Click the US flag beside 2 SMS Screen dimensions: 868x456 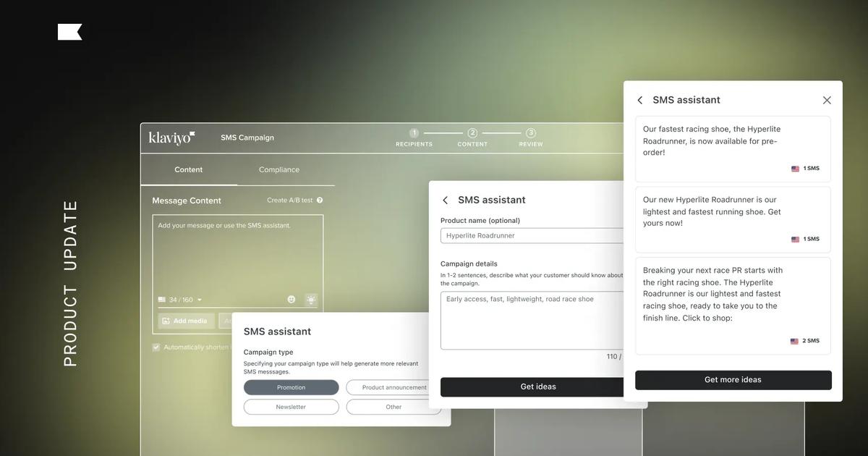pos(795,341)
